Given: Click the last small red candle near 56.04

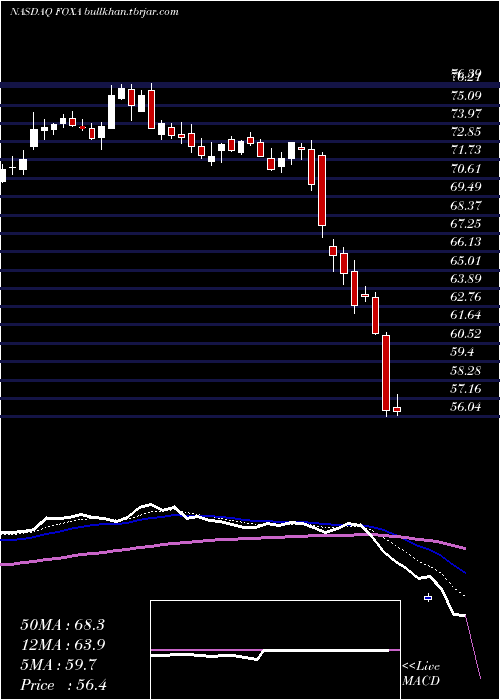Looking at the screenshot, I should pos(397,409).
